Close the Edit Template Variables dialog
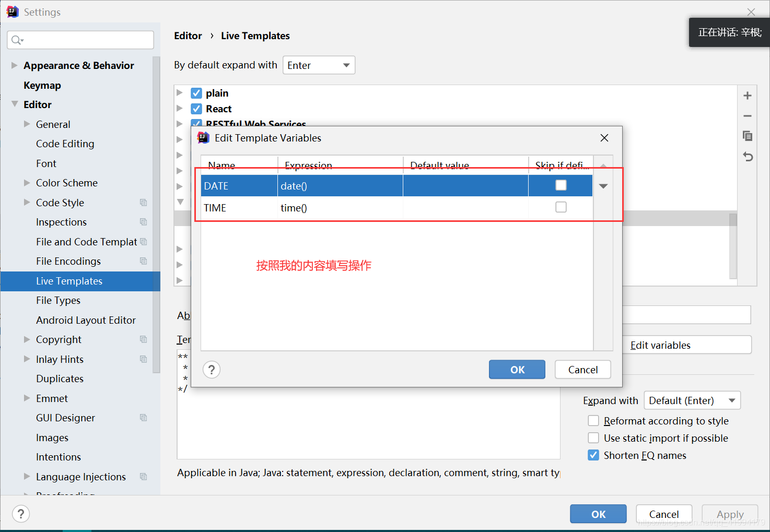The height and width of the screenshot is (532, 770). [604, 138]
